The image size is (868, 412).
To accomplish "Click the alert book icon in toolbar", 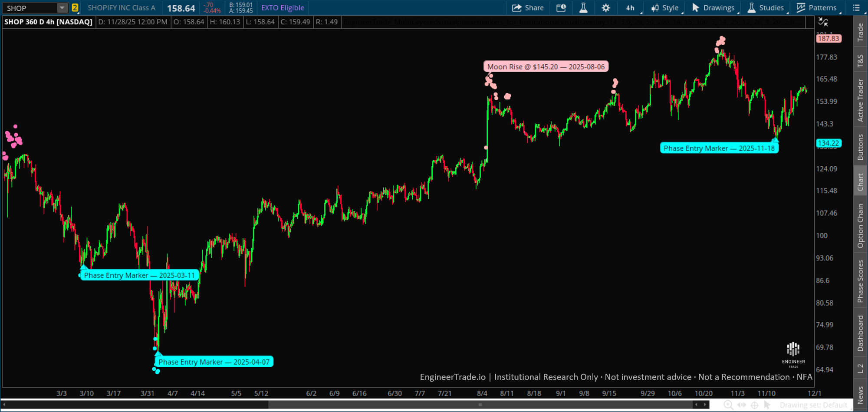I will [561, 8].
